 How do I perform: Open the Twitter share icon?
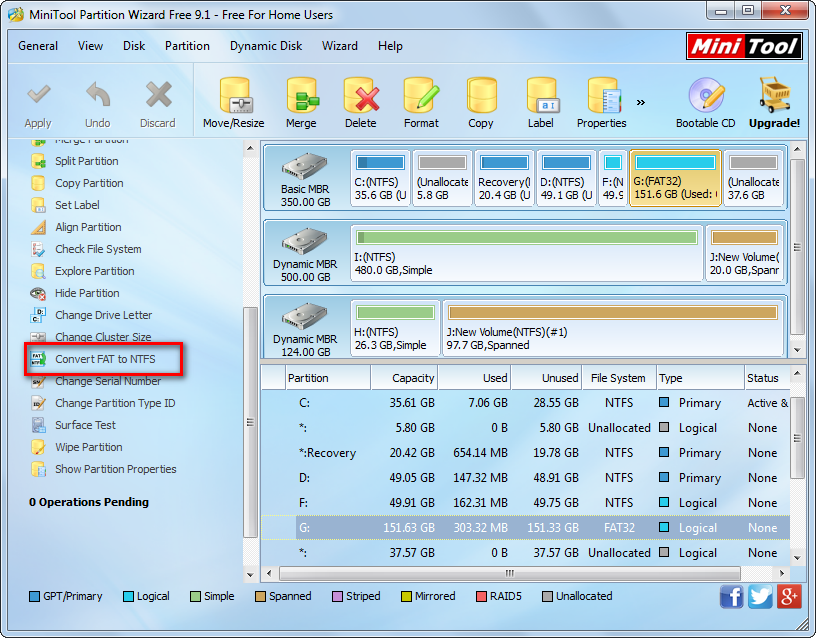tap(760, 596)
